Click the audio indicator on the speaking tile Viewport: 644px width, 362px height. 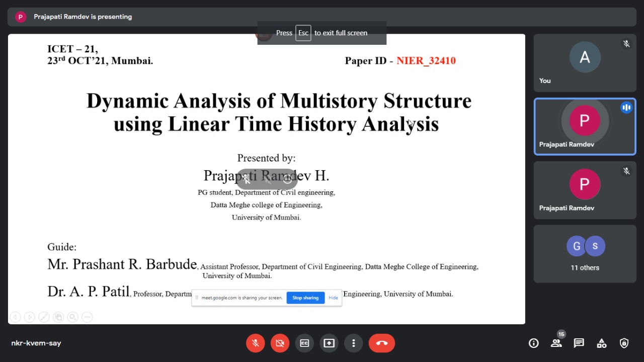pos(626,107)
